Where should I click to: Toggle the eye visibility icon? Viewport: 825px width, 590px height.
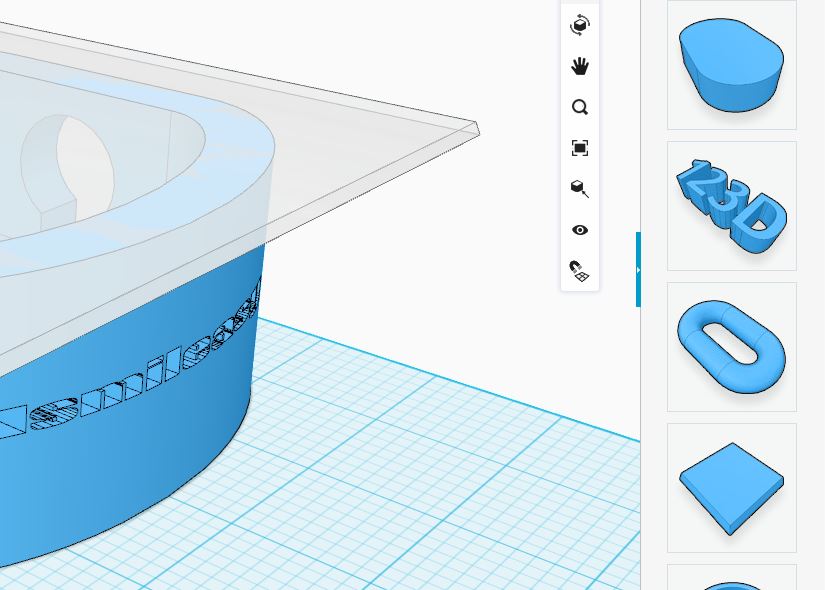tap(580, 230)
